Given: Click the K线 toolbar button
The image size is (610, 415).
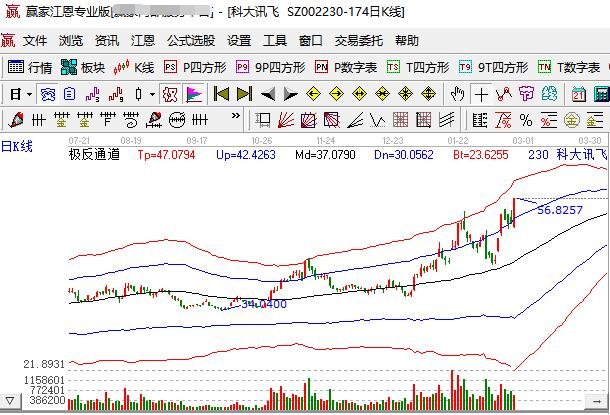Looking at the screenshot, I should (134, 67).
